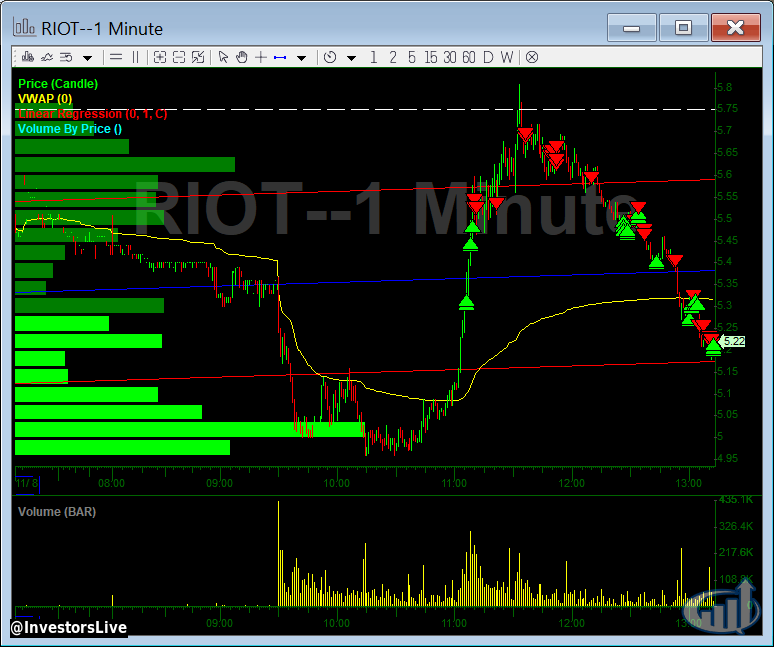Switch to the weekly W interval
The height and width of the screenshot is (647, 774).
coord(507,58)
